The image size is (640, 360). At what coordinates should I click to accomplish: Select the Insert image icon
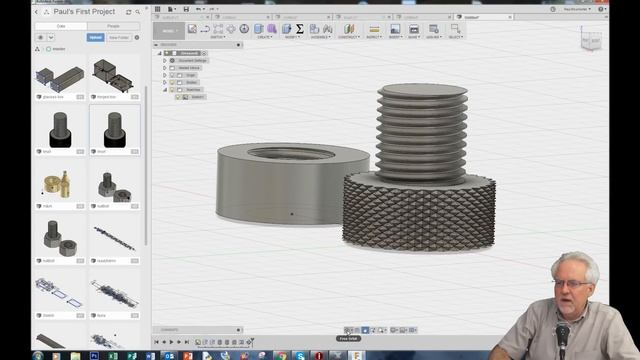pos(395,29)
